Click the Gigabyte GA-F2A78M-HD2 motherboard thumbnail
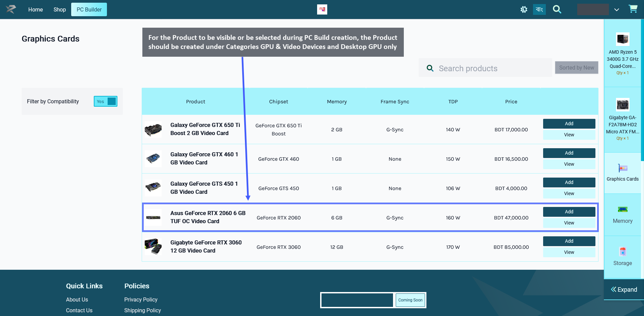Screen dimensions: 644x316 click(622, 105)
